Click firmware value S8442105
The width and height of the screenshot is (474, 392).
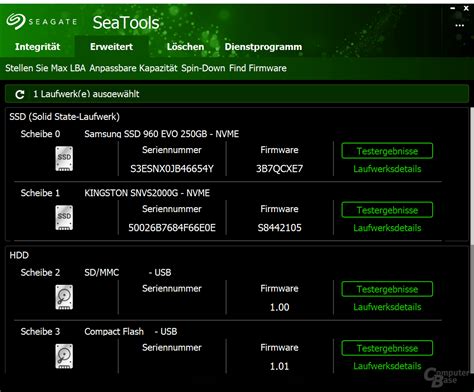click(279, 228)
